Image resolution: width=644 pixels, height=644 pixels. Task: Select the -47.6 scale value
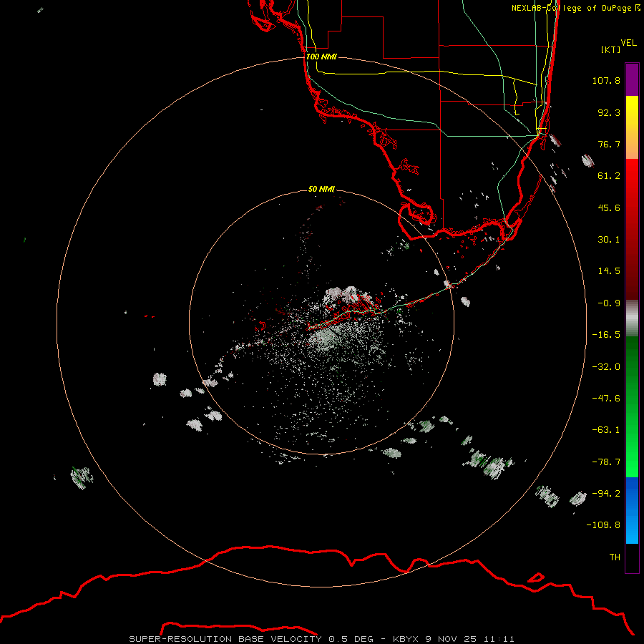606,399
